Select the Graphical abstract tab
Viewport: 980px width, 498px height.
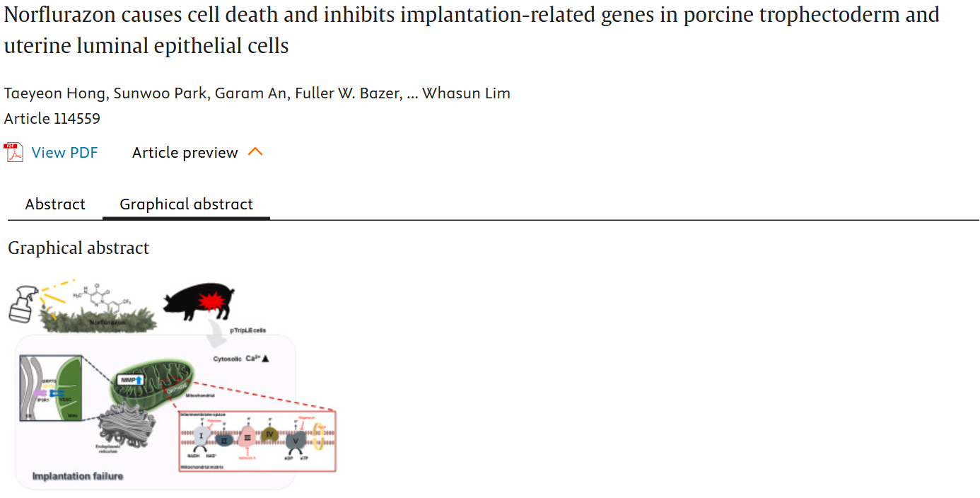(186, 204)
